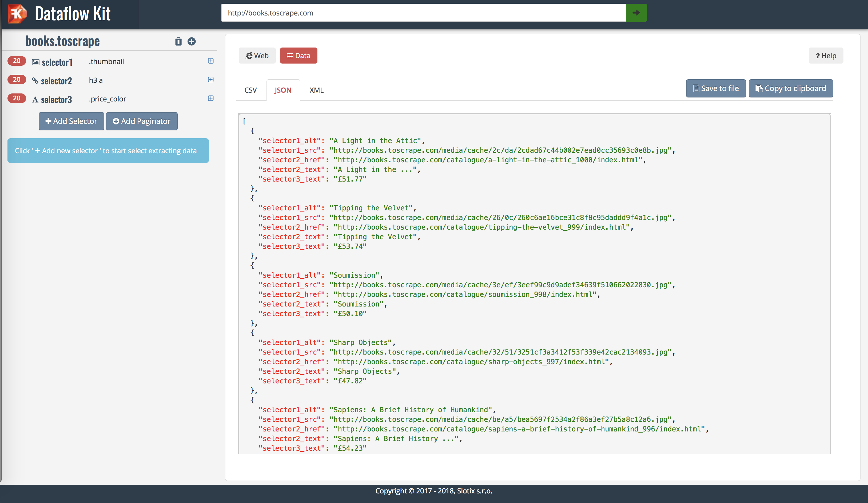Viewport: 868px width, 503px height.
Task: Expand selector1 with the plus square
Action: (211, 61)
